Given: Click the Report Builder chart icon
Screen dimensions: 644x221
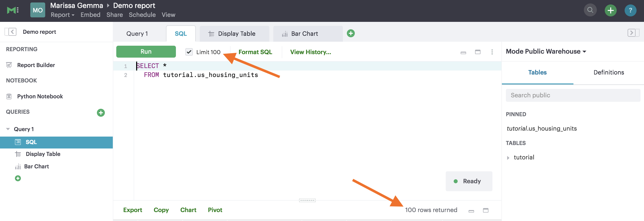Looking at the screenshot, I should pyautogui.click(x=9, y=65).
